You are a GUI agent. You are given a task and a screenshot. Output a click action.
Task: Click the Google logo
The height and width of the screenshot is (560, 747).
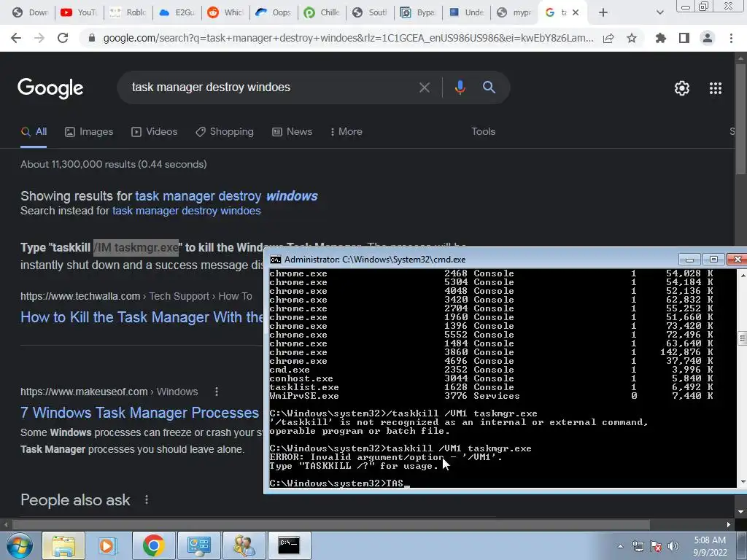pyautogui.click(x=50, y=88)
